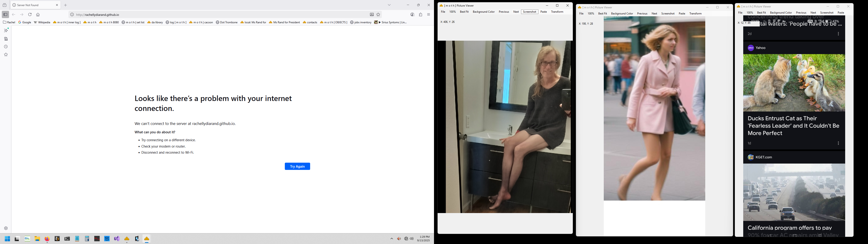Toggle the sidebar visibility button

(x=5, y=14)
